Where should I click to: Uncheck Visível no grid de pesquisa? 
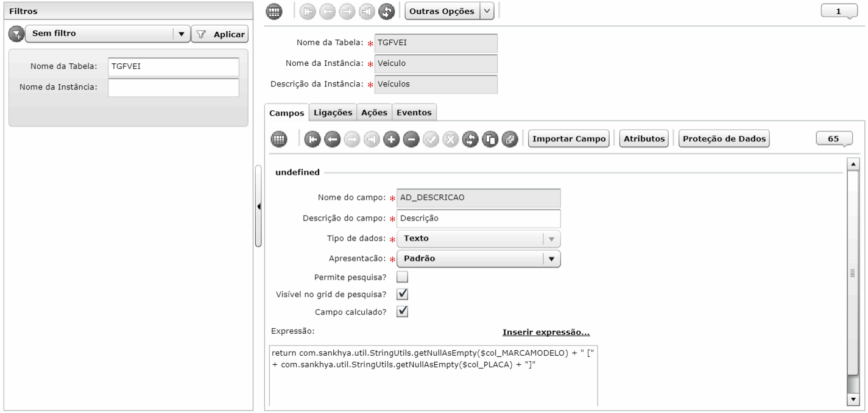pos(402,294)
